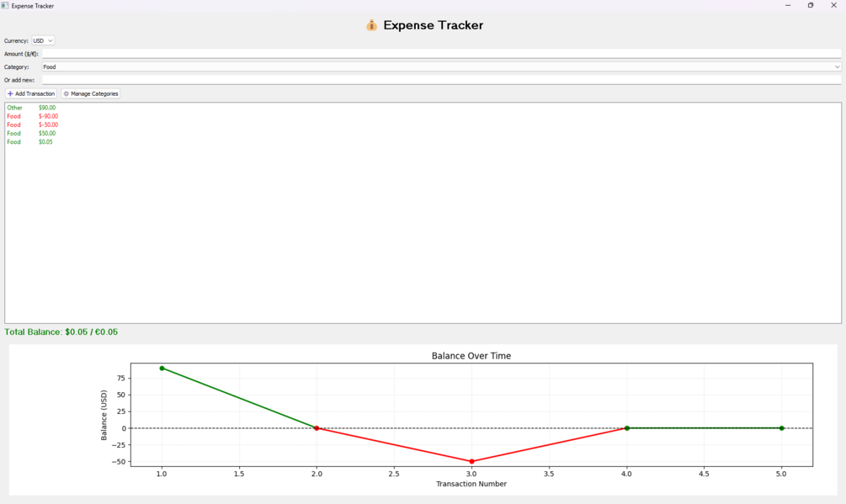Click the Balance Over Time chart title
This screenshot has height=504, width=846.
(471, 356)
